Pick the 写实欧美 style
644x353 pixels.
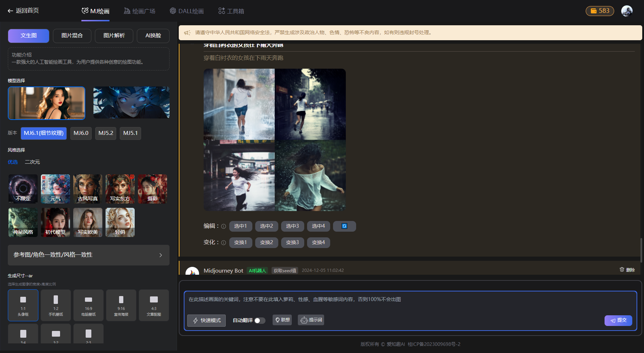pyautogui.click(x=88, y=222)
